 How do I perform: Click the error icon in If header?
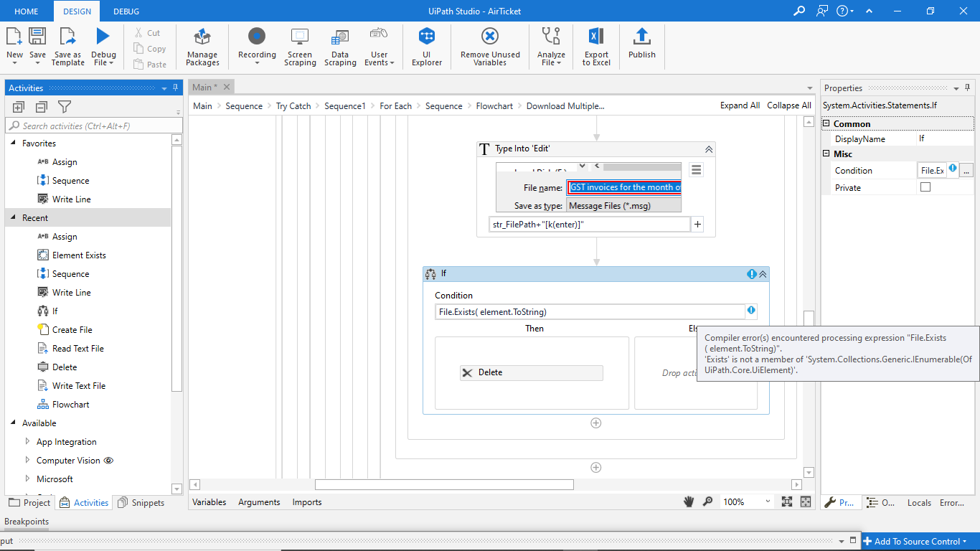pos(752,274)
